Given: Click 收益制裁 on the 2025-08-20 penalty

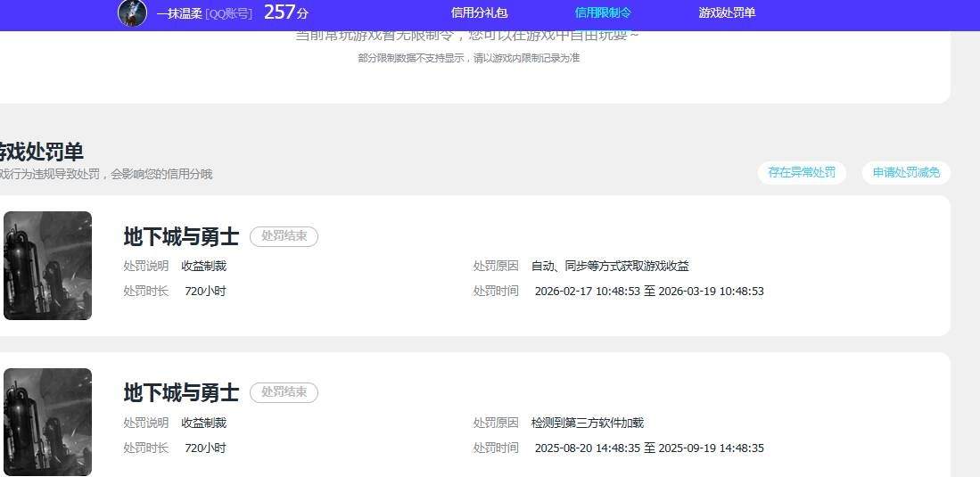Looking at the screenshot, I should (203, 424).
